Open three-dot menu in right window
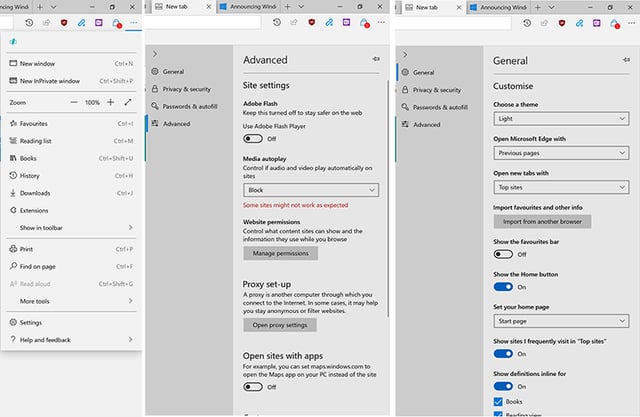Viewport: 640px width, 417px height. pyautogui.click(x=631, y=23)
